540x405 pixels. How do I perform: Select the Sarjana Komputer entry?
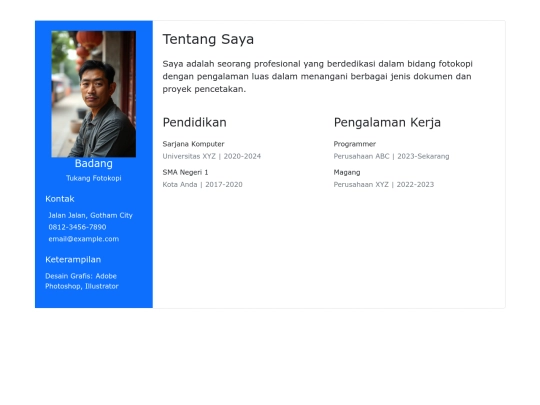[193, 144]
